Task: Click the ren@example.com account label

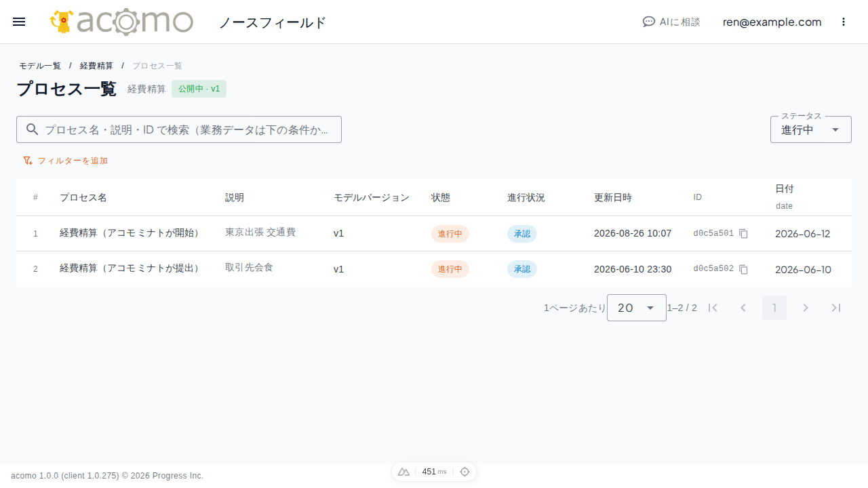Action: pos(772,22)
